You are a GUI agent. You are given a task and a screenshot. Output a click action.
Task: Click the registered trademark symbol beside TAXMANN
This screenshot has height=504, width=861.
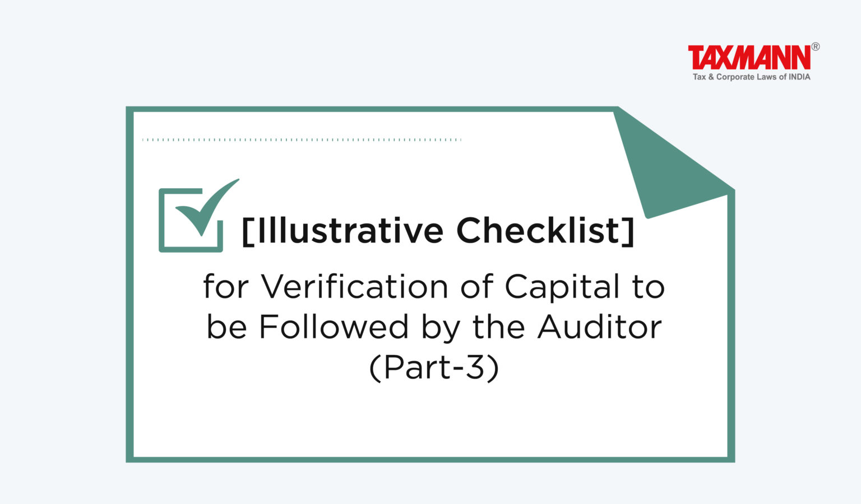(x=815, y=47)
